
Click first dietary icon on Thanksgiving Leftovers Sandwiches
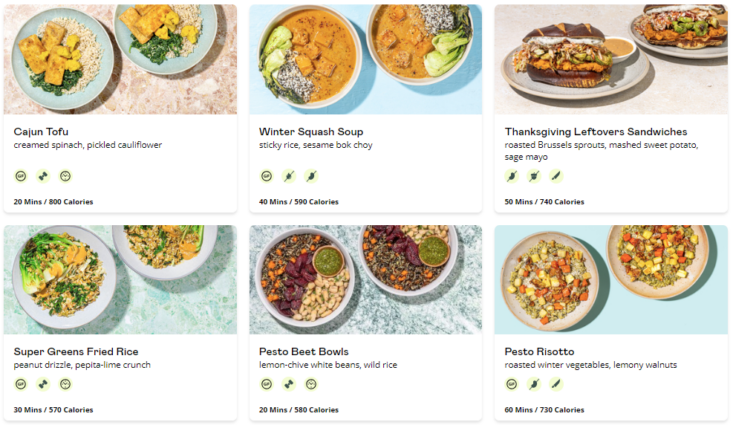coord(512,176)
